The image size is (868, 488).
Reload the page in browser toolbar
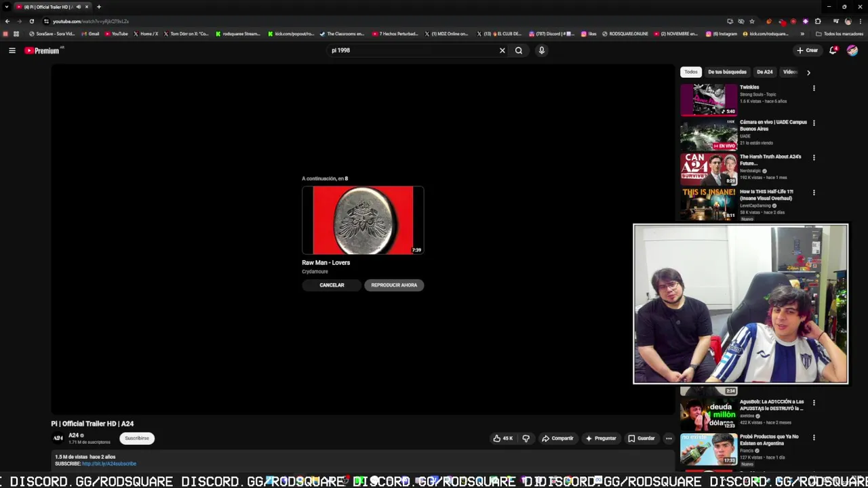31,21
